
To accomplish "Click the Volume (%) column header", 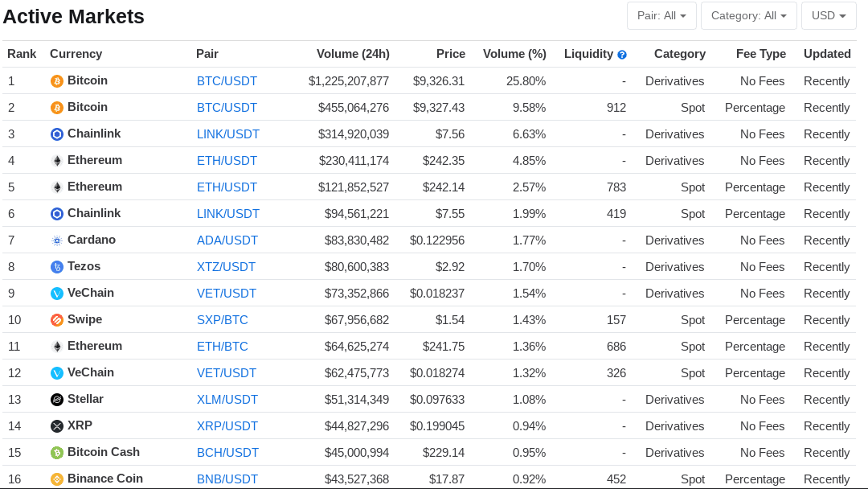I will click(515, 54).
